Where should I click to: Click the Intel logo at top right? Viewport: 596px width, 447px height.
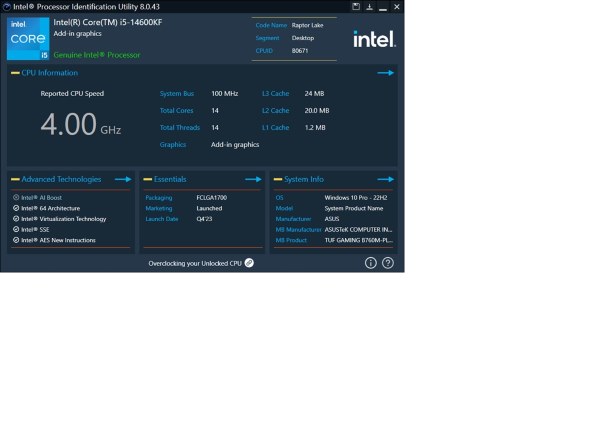pyautogui.click(x=374, y=39)
